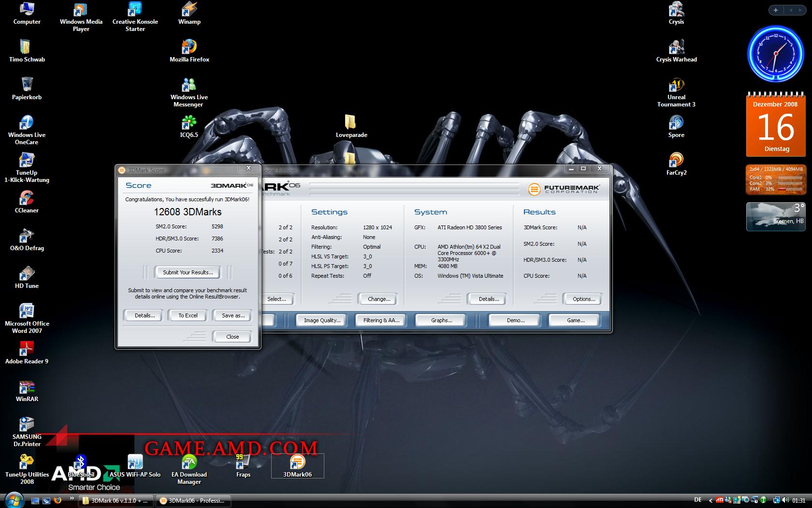Screen dimensions: 812x508
Task: Expand the quick launch overflow chevron
Action: (x=72, y=498)
